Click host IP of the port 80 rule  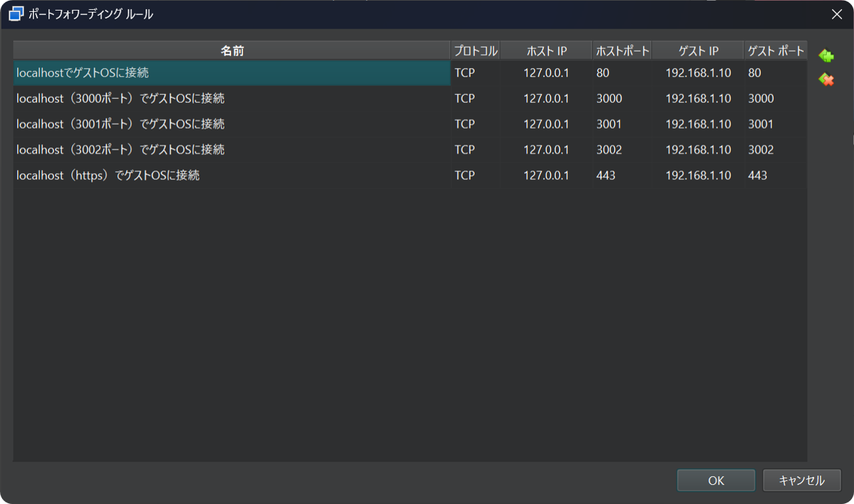pyautogui.click(x=547, y=73)
